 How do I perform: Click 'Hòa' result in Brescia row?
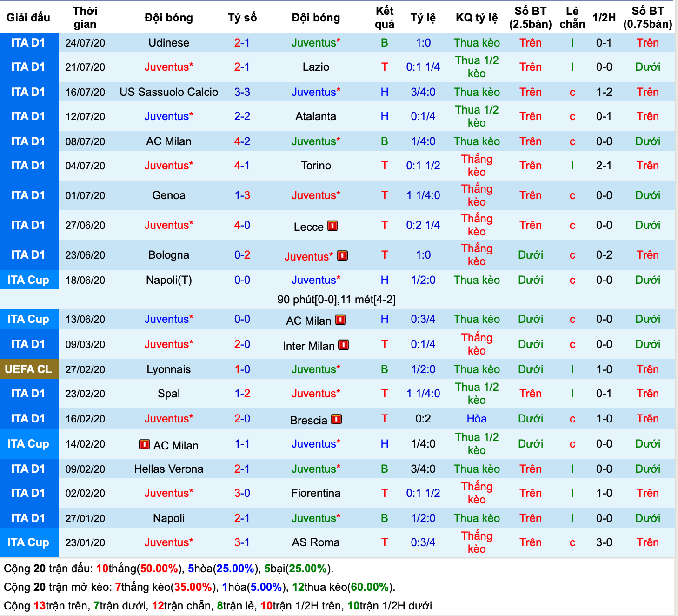coord(477,419)
